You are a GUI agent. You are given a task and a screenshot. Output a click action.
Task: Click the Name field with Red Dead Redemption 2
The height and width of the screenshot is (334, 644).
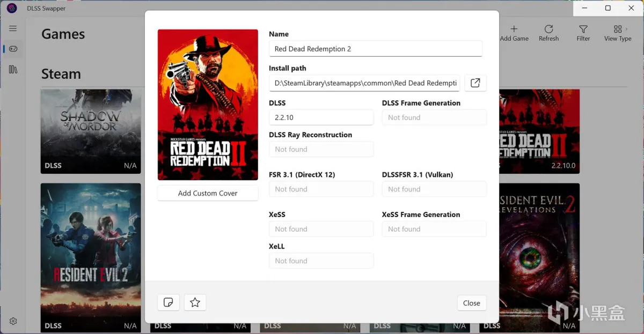(375, 49)
